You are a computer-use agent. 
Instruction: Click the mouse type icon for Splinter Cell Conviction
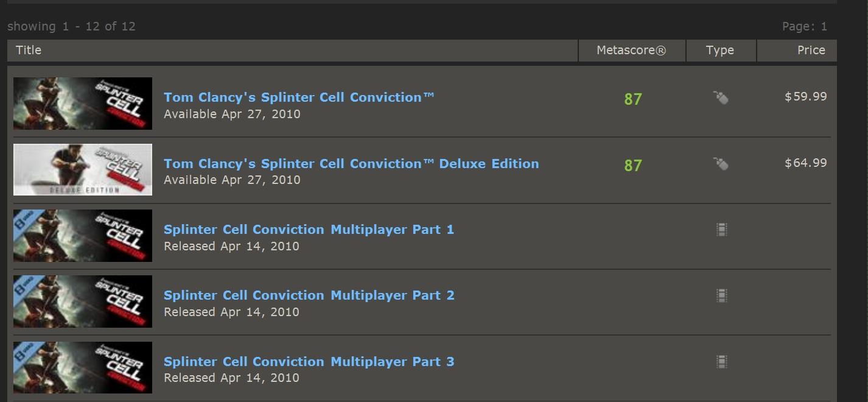pyautogui.click(x=721, y=97)
